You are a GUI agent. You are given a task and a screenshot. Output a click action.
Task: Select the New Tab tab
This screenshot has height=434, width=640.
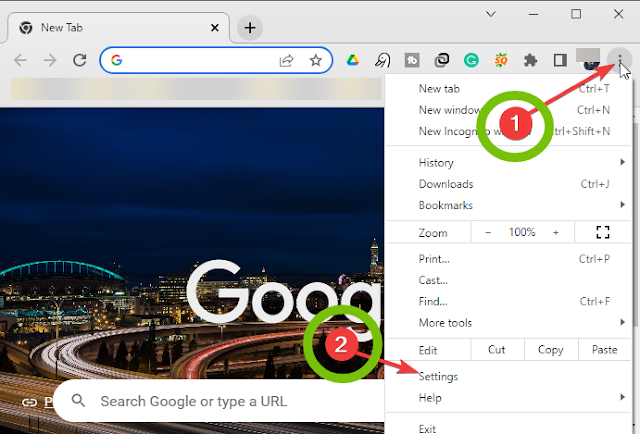pyautogui.click(x=118, y=28)
